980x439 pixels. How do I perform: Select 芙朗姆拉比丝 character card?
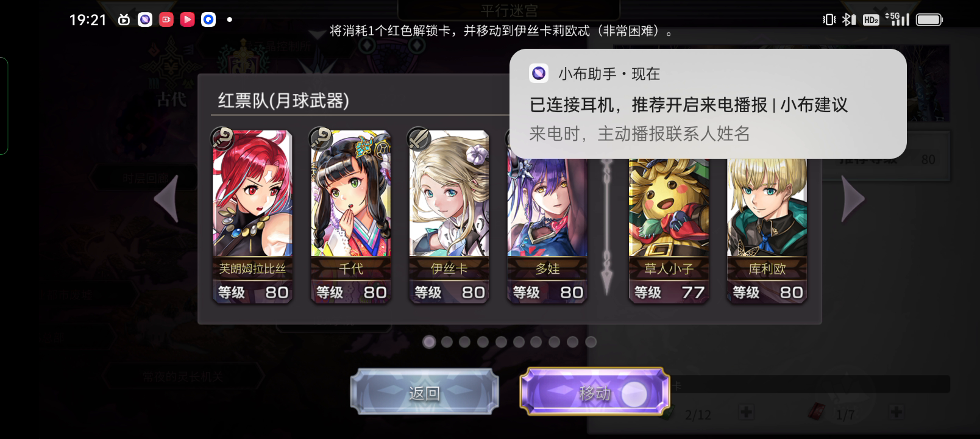[x=252, y=216]
